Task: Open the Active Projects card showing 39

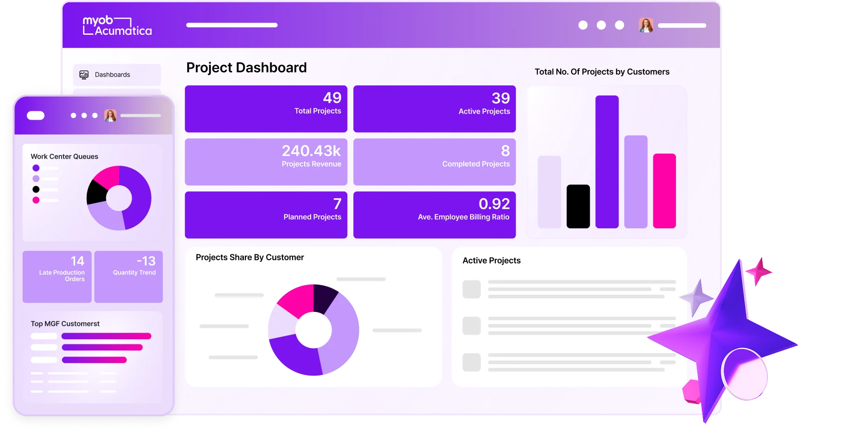Action: [x=434, y=109]
